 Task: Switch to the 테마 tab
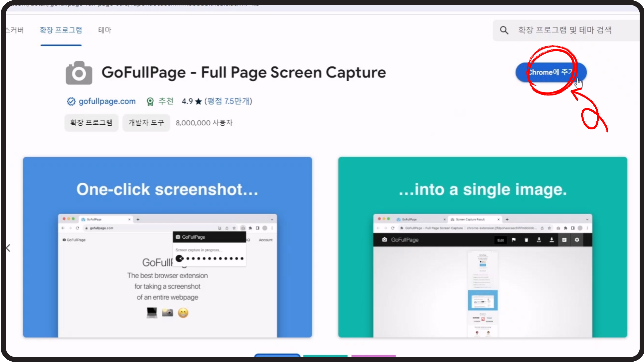click(x=105, y=30)
